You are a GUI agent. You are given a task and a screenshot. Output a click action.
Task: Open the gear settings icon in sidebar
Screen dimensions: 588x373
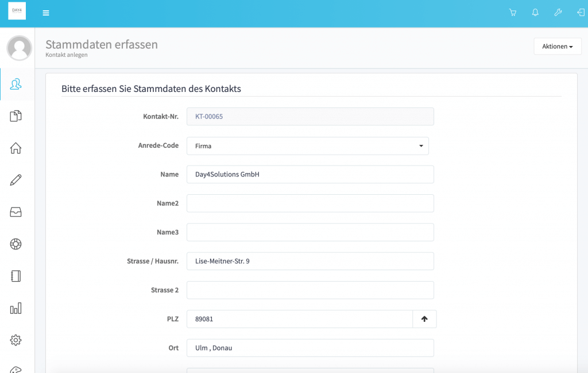[16, 340]
